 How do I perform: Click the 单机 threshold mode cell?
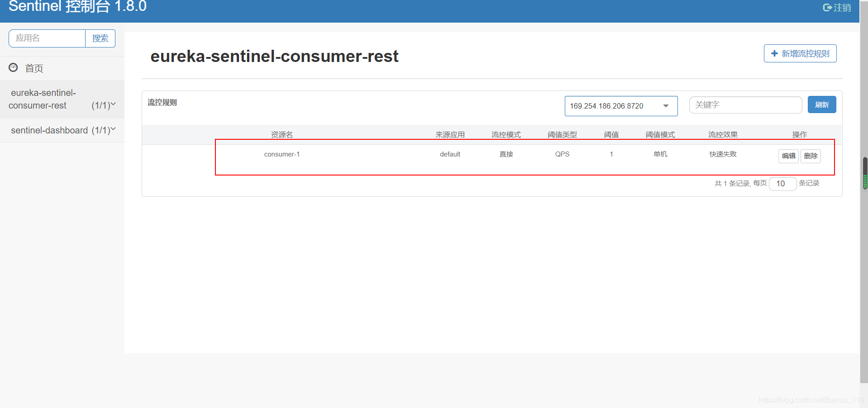click(660, 154)
